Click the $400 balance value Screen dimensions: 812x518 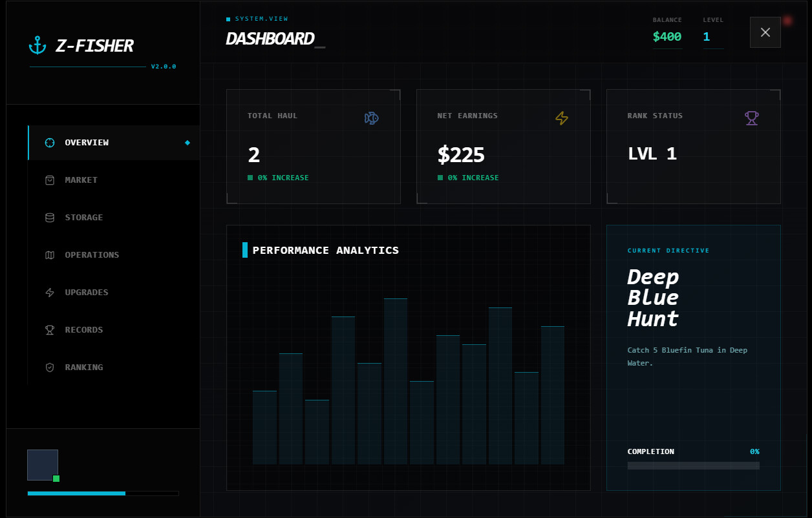[667, 37]
